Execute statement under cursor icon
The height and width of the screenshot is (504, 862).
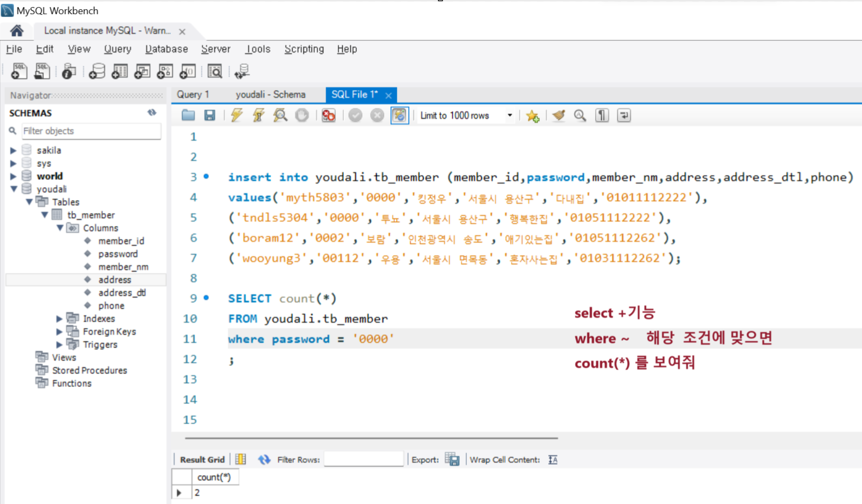coord(258,115)
